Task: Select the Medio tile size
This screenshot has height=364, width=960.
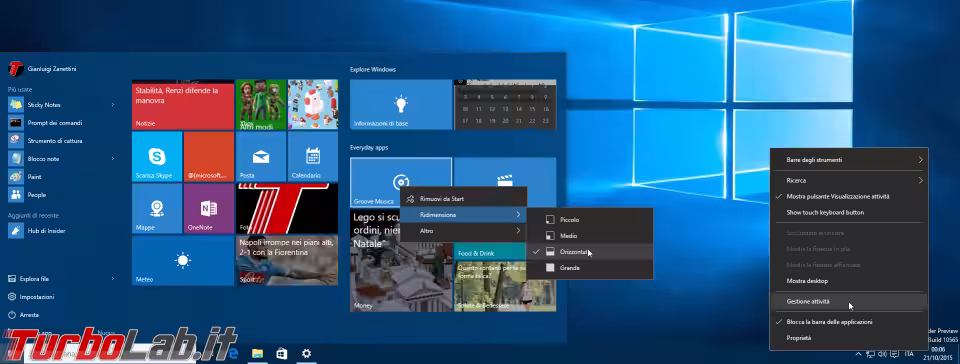Action: pos(590,236)
